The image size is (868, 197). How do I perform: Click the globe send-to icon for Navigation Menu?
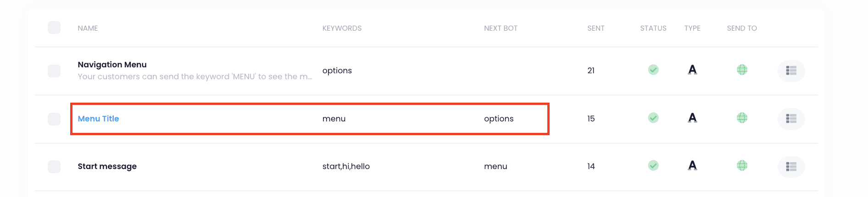coord(742,70)
